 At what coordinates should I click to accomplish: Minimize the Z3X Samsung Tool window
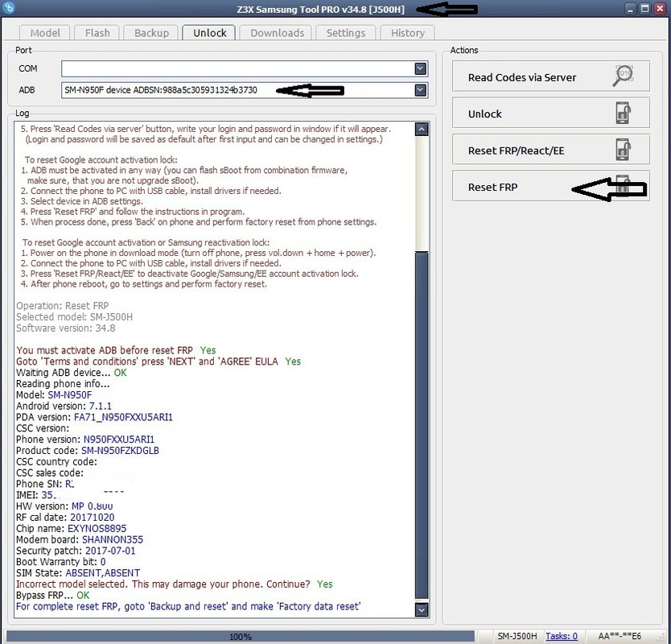coord(630,9)
